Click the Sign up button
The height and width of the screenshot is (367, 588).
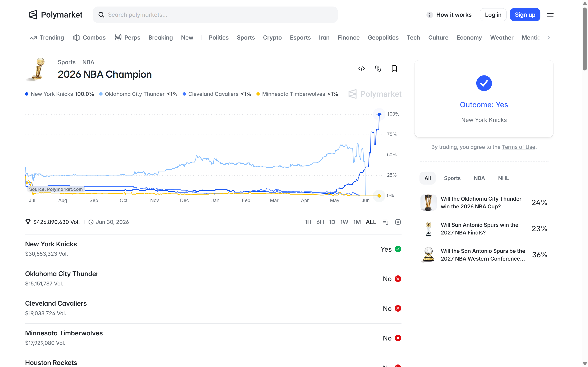[x=525, y=15]
